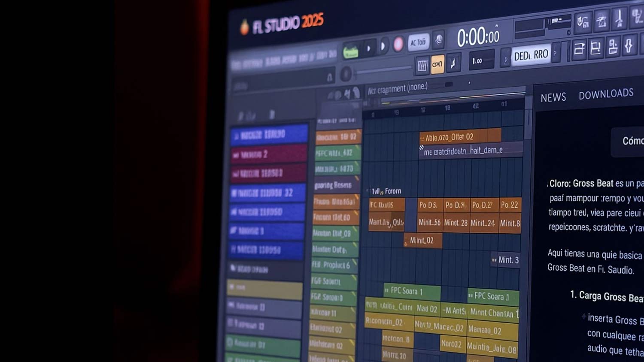Switch to the DOWNLOADS tab
The width and height of the screenshot is (644, 362).
click(606, 94)
